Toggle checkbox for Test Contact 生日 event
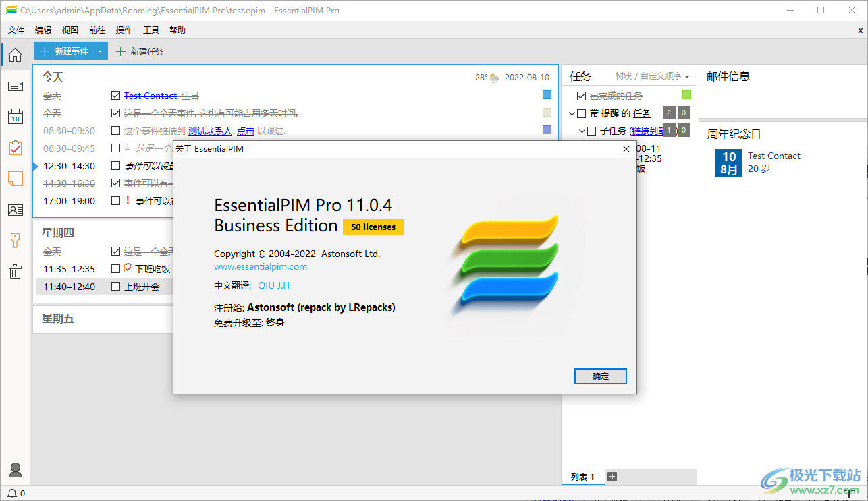Image resolution: width=868 pixels, height=501 pixels. point(116,96)
